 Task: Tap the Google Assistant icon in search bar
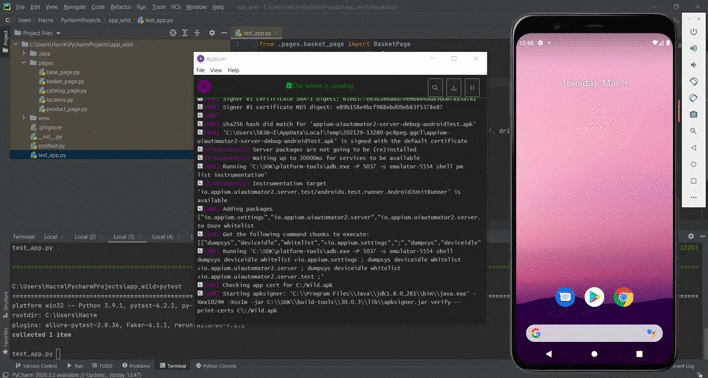pyautogui.click(x=651, y=333)
